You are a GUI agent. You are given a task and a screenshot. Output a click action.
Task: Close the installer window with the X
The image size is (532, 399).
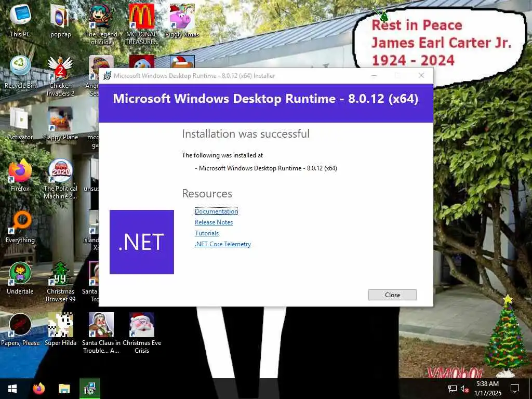[421, 75]
